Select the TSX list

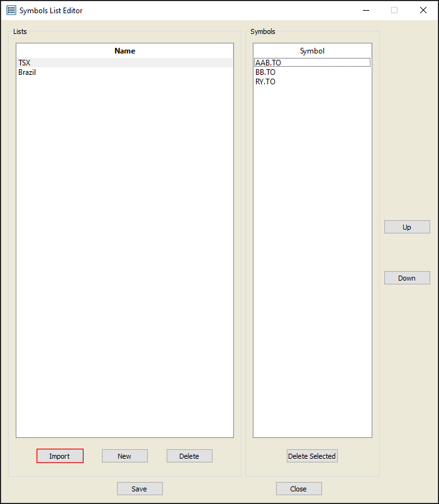25,63
